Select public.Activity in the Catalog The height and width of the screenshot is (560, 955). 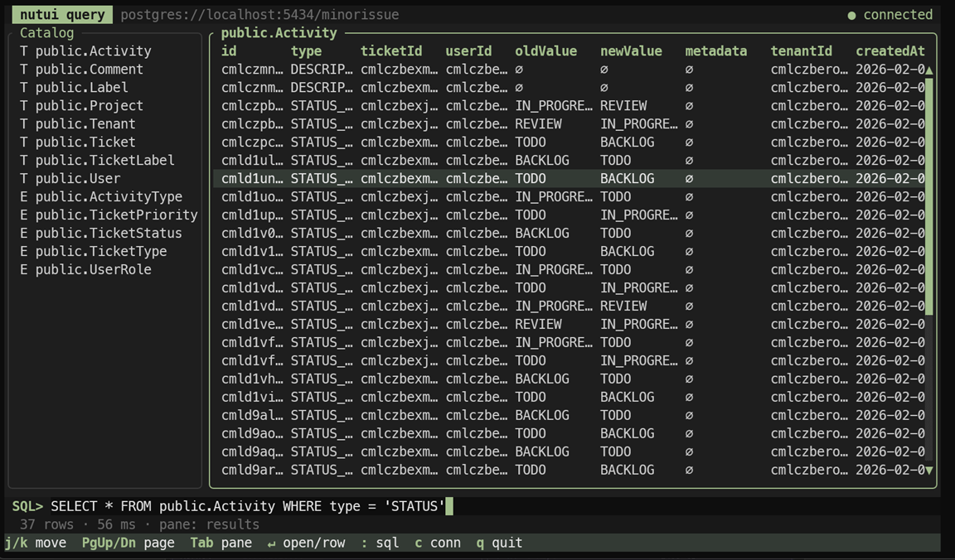[x=85, y=51]
